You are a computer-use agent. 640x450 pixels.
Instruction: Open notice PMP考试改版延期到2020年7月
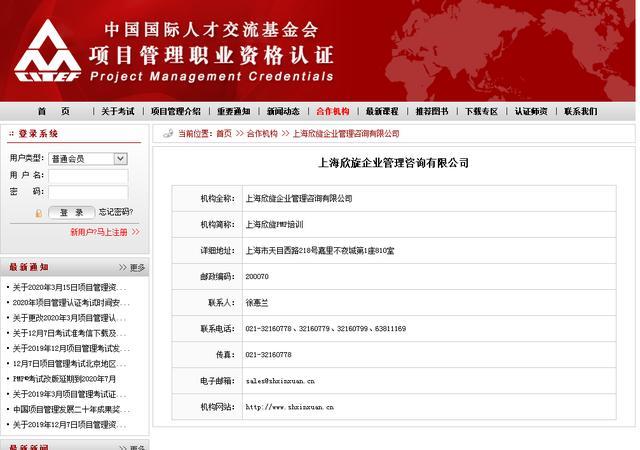(64, 379)
